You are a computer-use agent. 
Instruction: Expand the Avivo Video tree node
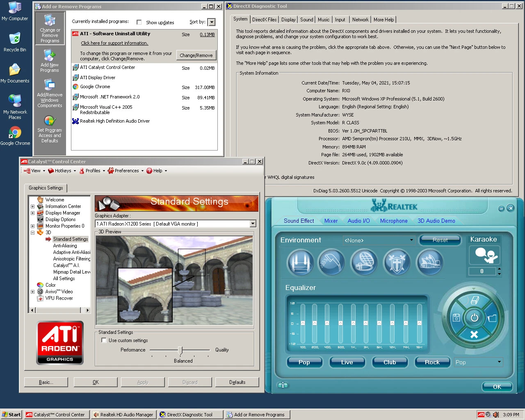(x=32, y=292)
